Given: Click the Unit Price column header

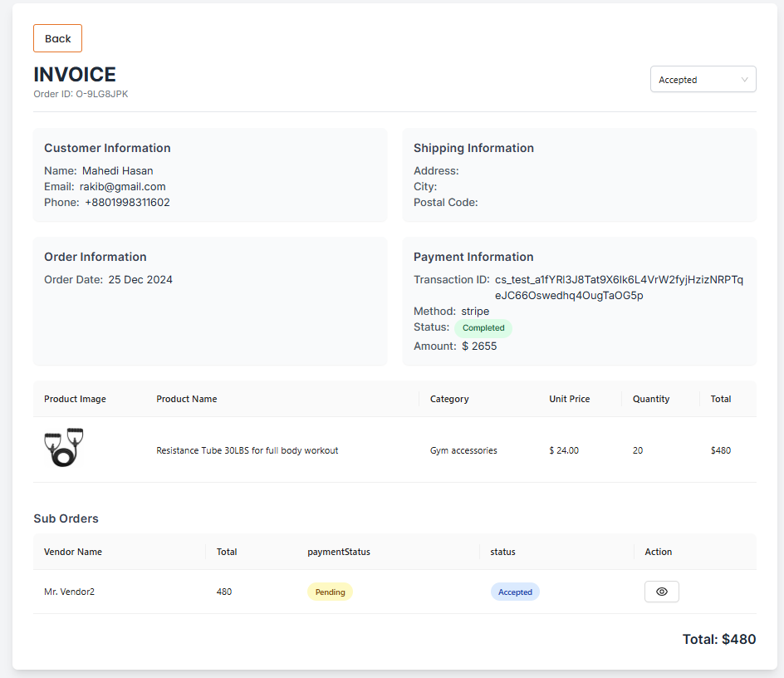Looking at the screenshot, I should click(x=569, y=399).
